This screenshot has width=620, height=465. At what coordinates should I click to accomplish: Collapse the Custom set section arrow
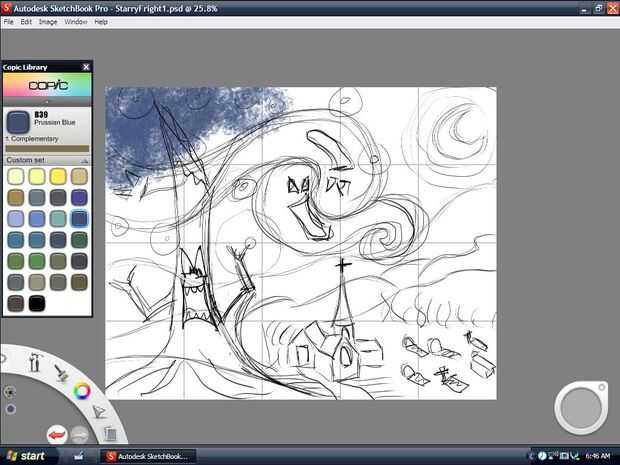[x=84, y=161]
